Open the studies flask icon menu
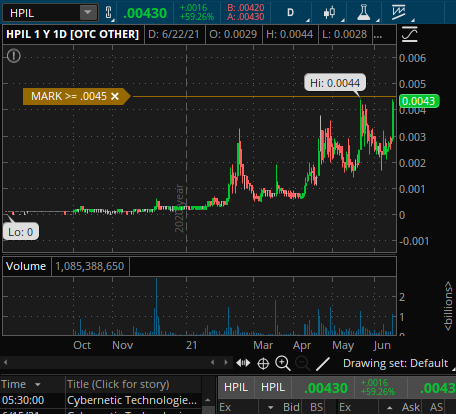This screenshot has width=456, height=414. [363, 13]
